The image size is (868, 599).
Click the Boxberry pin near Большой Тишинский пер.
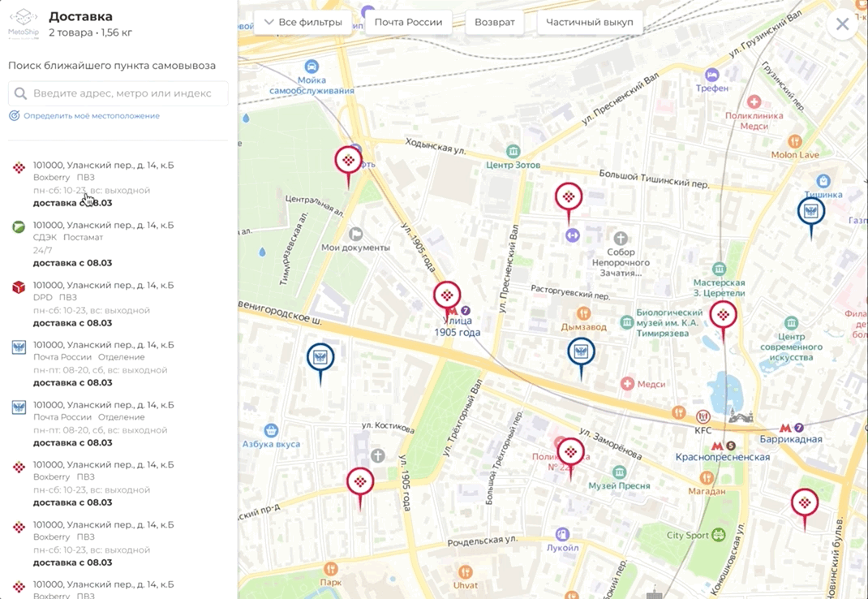click(x=569, y=197)
